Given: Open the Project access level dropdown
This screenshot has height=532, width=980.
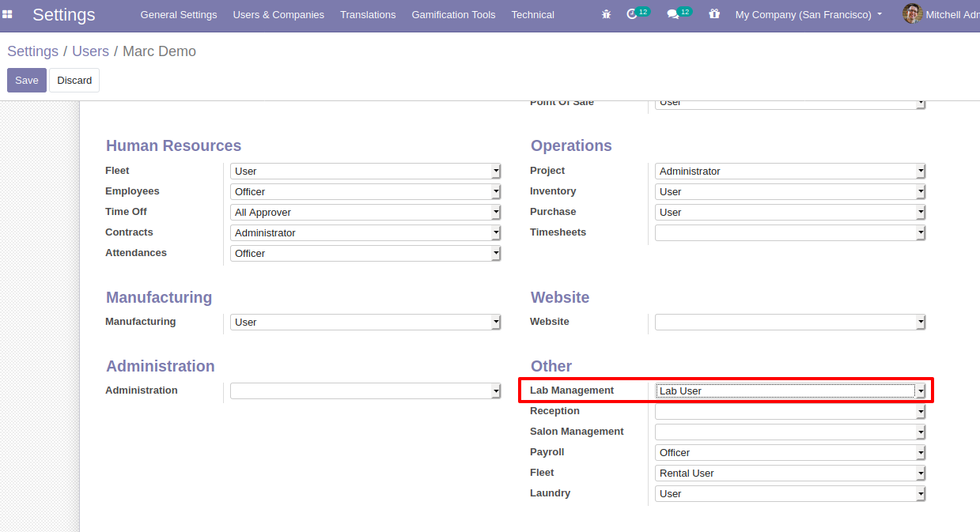Looking at the screenshot, I should coord(789,172).
